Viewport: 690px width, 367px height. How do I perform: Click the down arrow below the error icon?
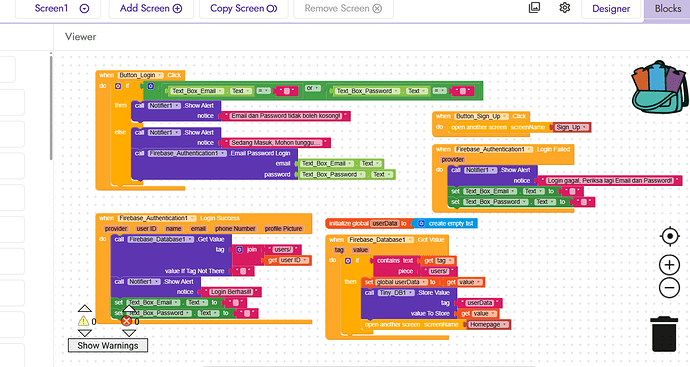pyautogui.click(x=128, y=333)
